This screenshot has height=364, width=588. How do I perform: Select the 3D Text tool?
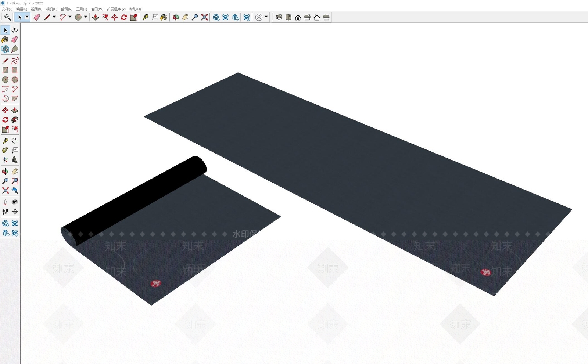coord(15,160)
